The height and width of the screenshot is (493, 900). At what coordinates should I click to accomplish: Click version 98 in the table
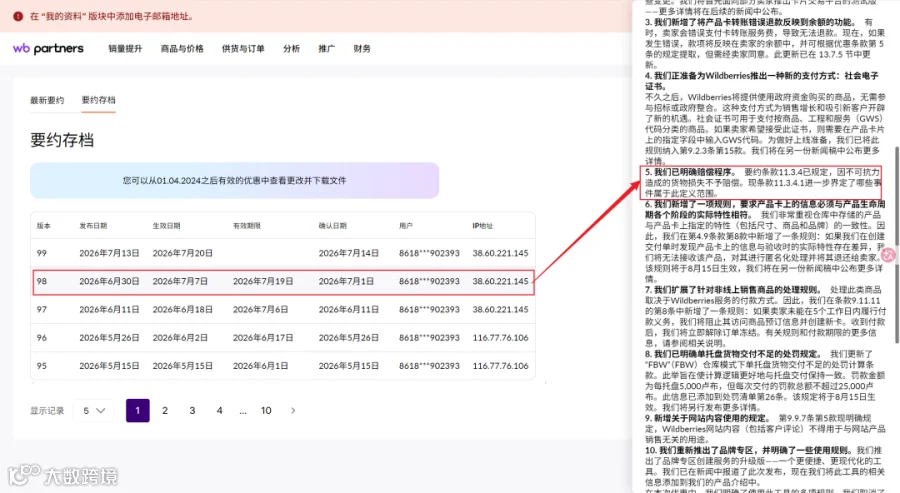42,281
